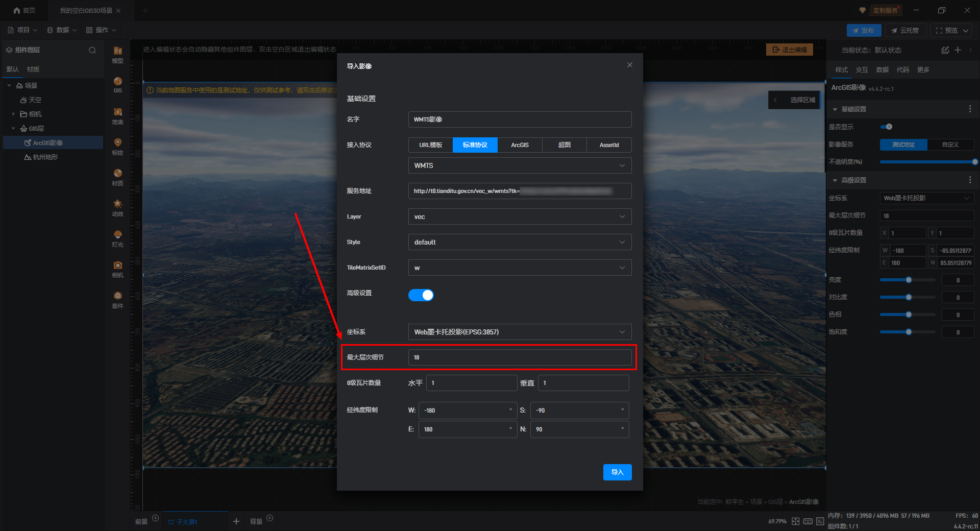Open the 数据 menu in top bar

[x=62, y=30]
